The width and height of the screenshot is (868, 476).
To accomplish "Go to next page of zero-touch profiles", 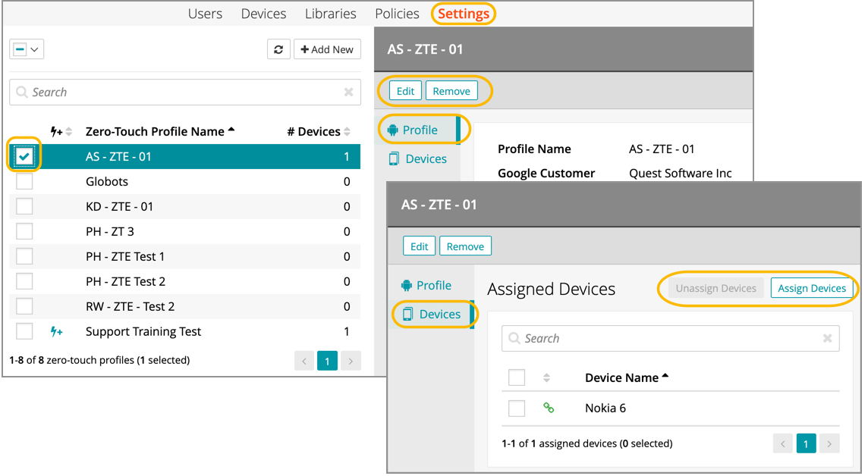I will point(351,362).
